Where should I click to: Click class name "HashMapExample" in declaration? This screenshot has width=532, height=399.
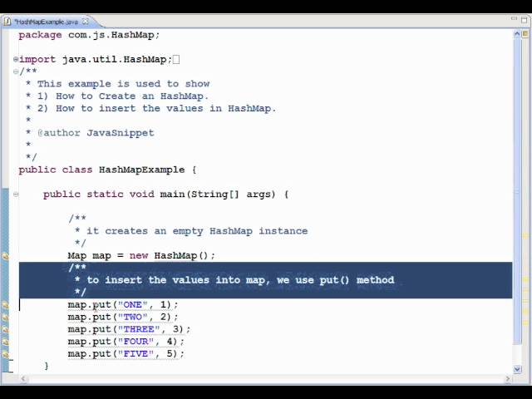[142, 170]
